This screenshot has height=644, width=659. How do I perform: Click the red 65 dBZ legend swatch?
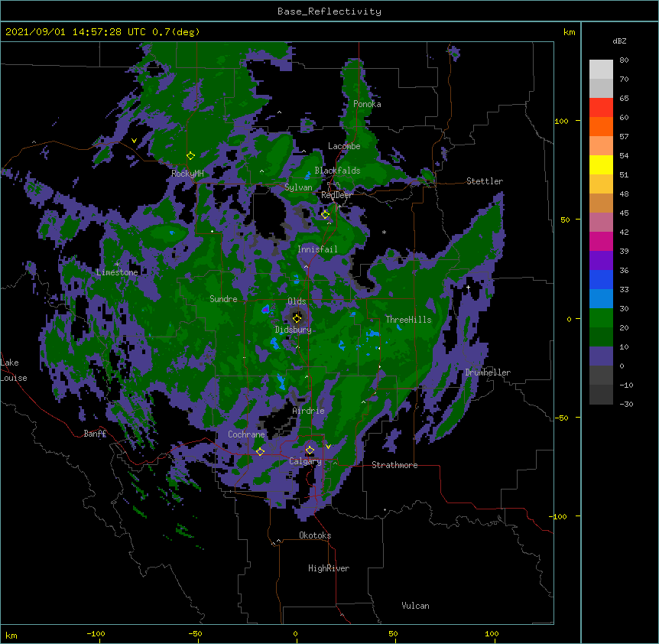[x=601, y=108]
